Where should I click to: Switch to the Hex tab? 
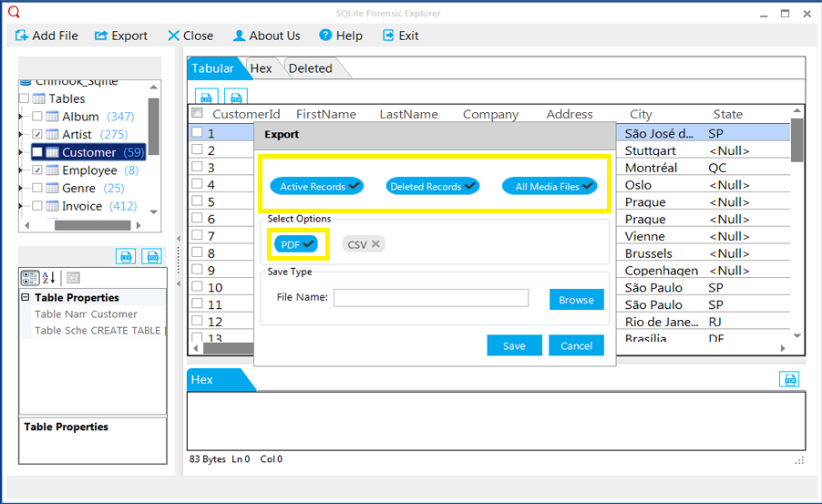(261, 68)
